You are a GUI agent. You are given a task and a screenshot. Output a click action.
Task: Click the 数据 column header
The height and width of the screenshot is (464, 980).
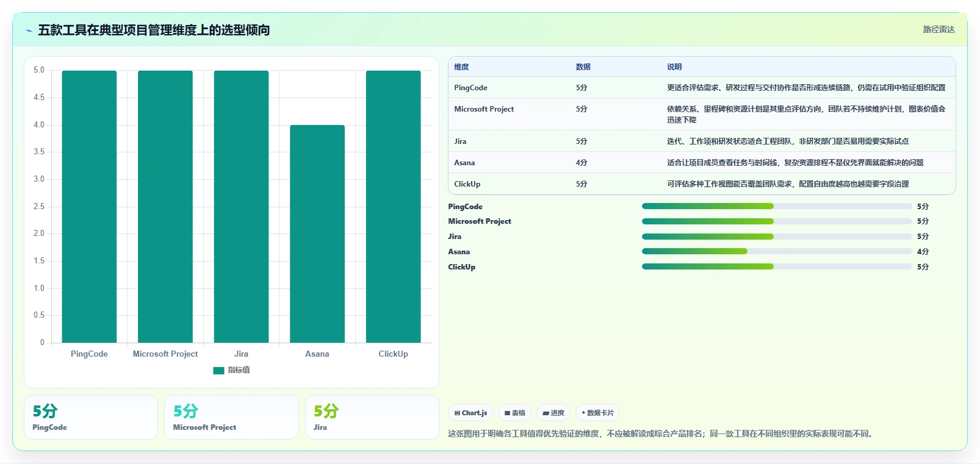point(583,67)
